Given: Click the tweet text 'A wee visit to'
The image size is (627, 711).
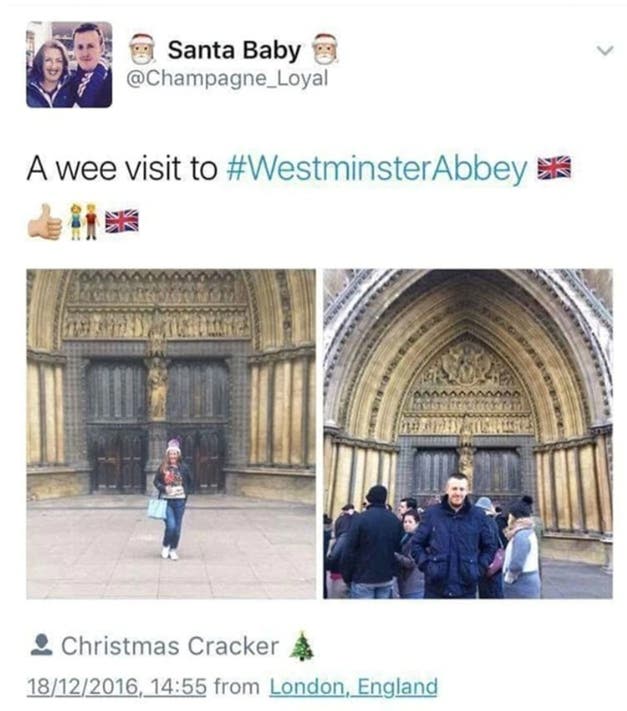Looking at the screenshot, I should (122, 168).
